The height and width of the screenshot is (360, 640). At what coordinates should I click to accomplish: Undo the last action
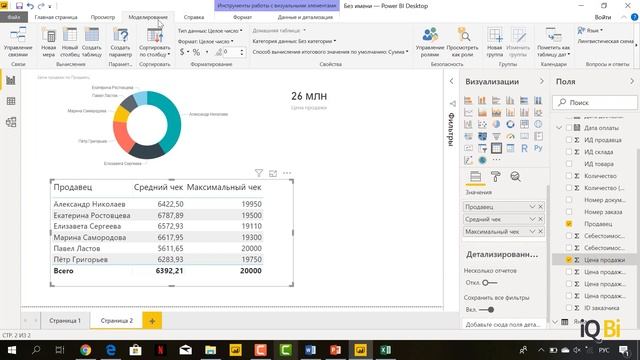(x=30, y=6)
